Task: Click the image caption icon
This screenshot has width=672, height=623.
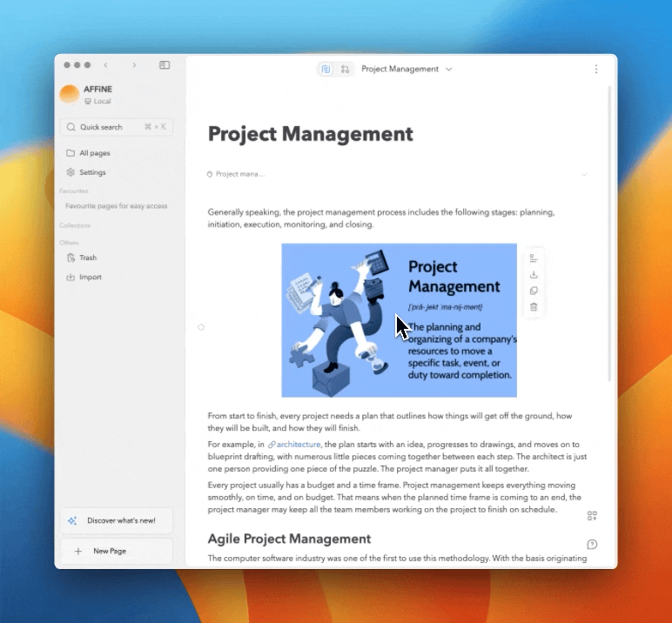Action: point(534,258)
